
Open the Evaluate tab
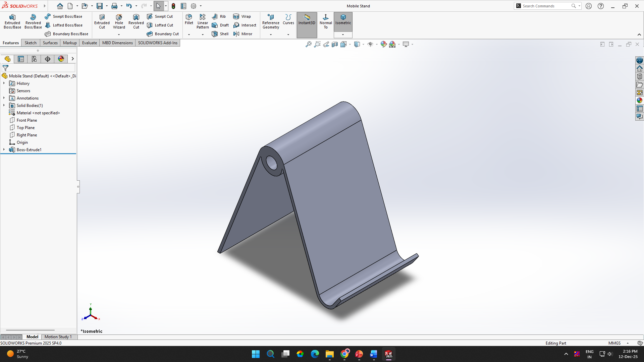(x=90, y=43)
